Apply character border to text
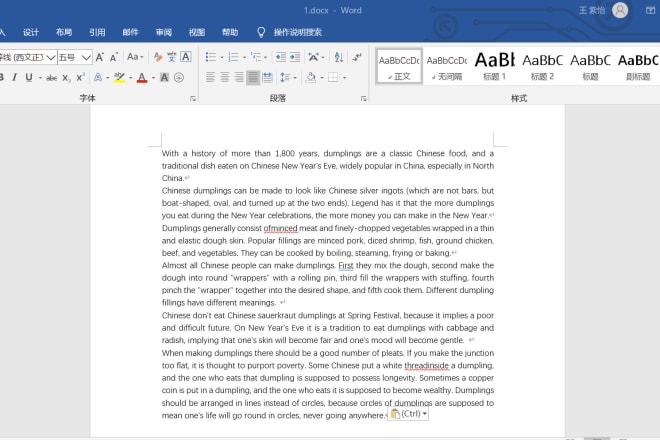660x440 pixels. pyautogui.click(x=186, y=57)
